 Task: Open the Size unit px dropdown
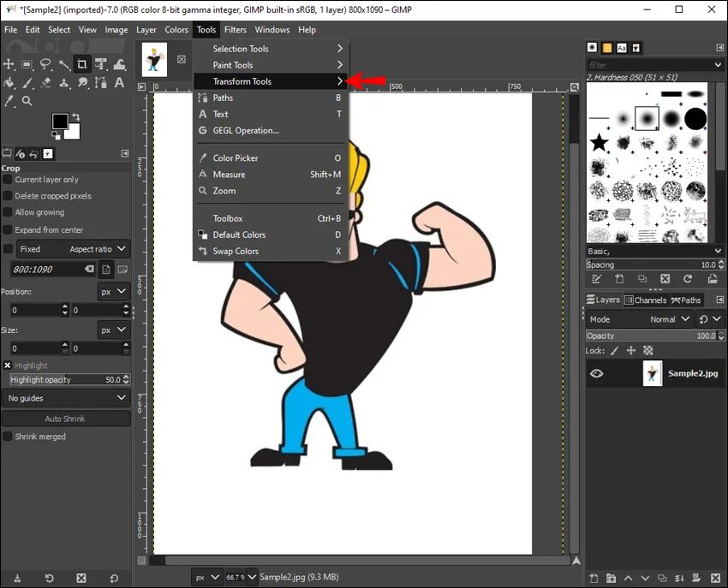(114, 330)
